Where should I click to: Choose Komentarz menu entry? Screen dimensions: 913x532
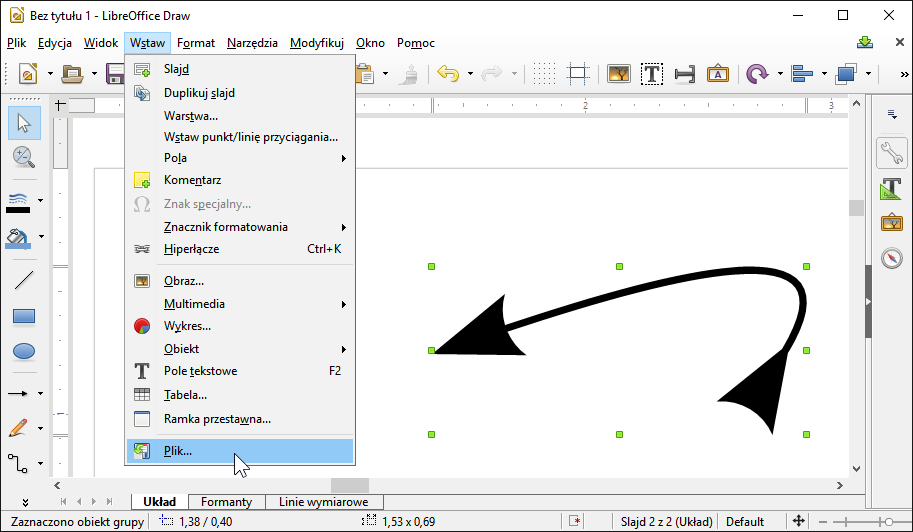point(240,180)
